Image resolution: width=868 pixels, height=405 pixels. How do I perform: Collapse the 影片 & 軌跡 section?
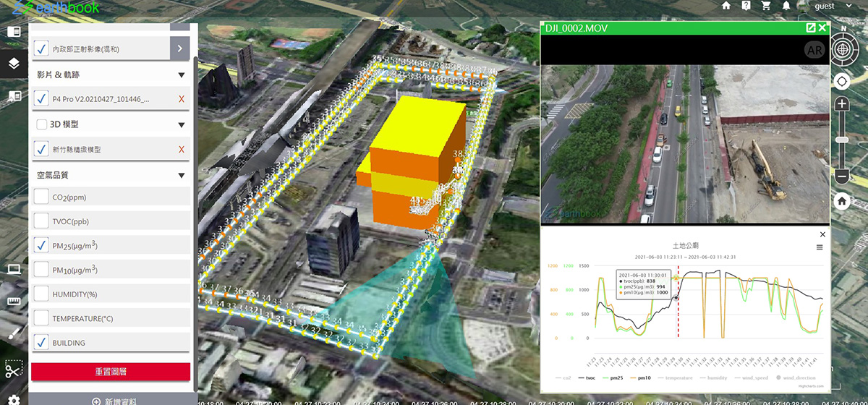181,74
